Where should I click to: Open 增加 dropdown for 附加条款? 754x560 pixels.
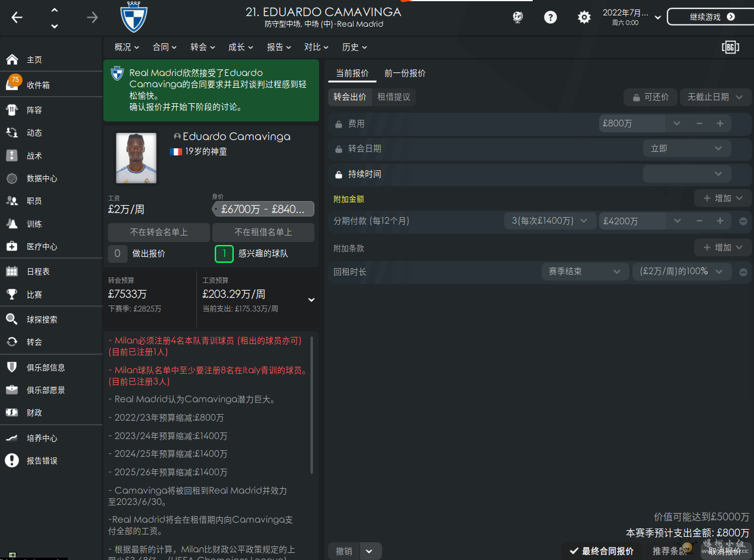point(723,247)
